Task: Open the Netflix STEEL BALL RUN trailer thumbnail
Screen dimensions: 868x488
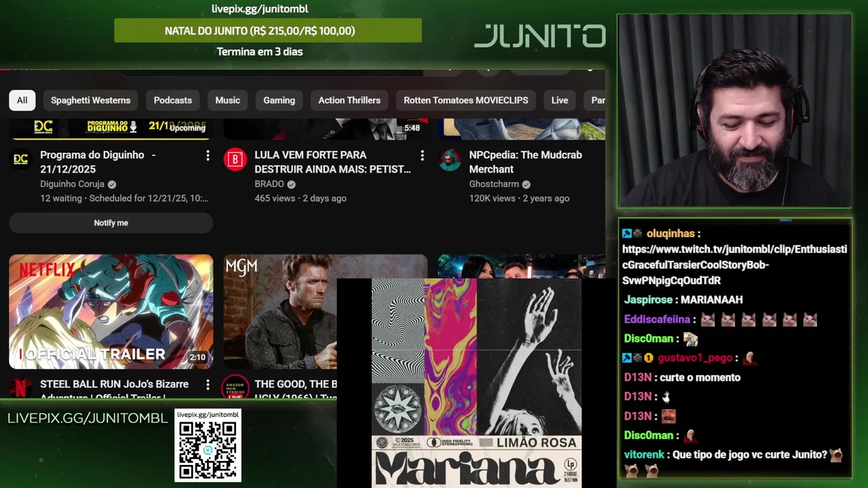Action: point(111,312)
